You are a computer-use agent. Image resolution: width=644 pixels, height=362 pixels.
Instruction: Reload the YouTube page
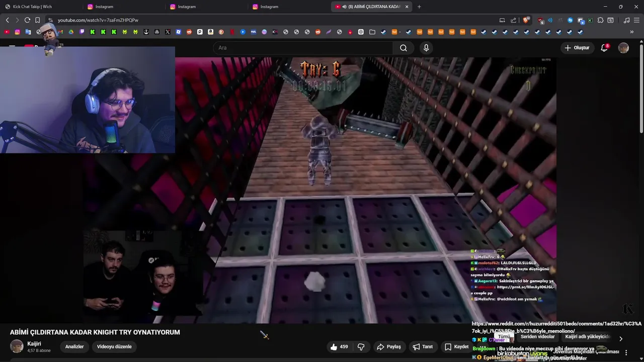point(27,20)
